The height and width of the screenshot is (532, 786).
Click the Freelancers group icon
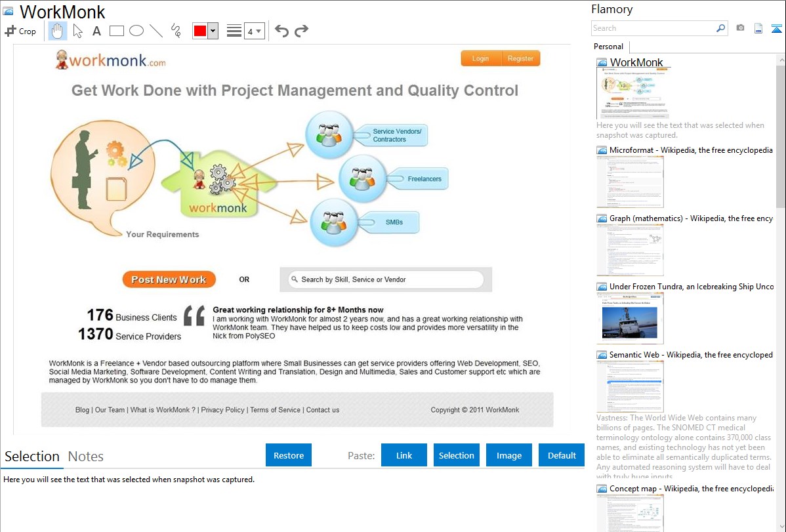(x=362, y=178)
